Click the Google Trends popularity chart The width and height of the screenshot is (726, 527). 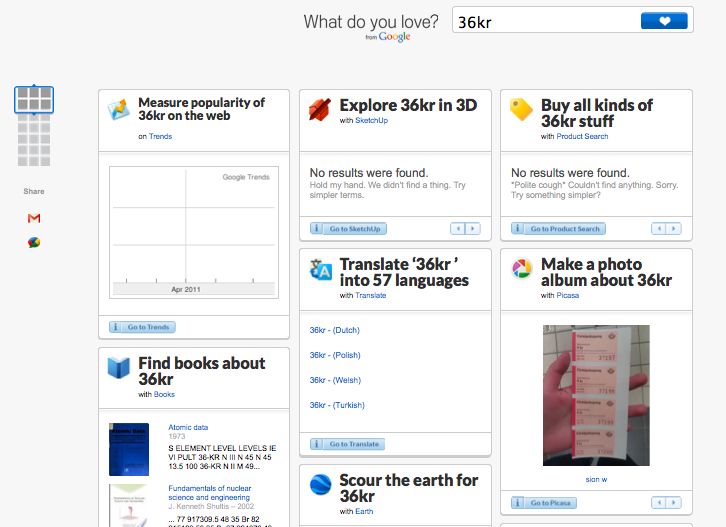(x=194, y=232)
